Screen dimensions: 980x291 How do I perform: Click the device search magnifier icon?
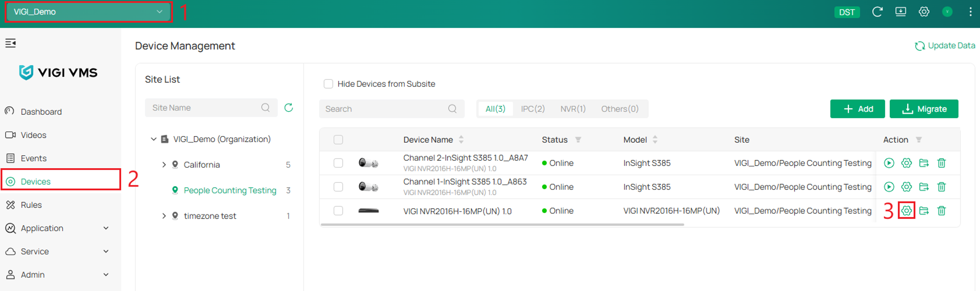point(452,109)
